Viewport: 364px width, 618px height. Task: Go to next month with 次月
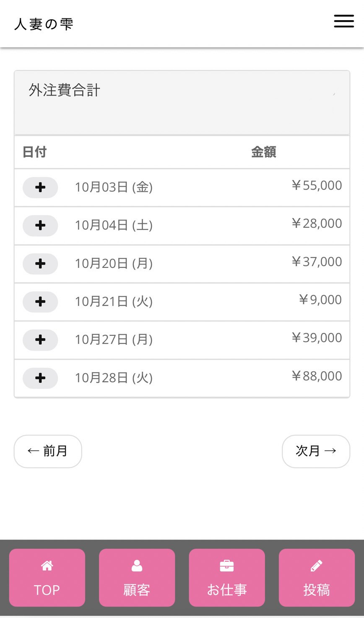pos(316,451)
